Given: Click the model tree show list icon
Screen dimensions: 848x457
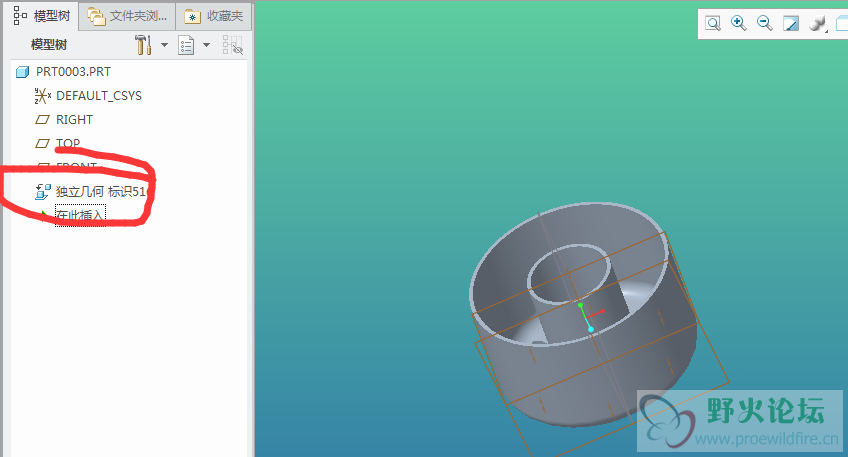Looking at the screenshot, I should (186, 45).
